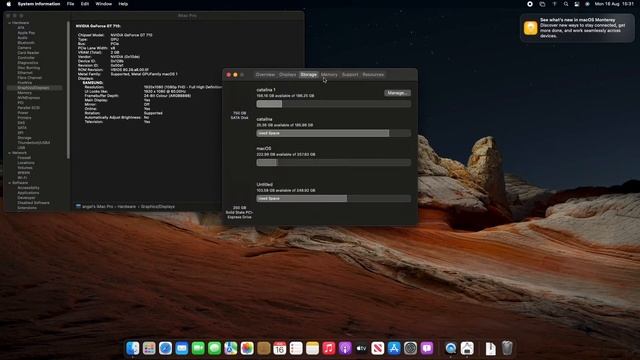The image size is (640, 360).
Task: Open FaceTime from the Dock
Action: pyautogui.click(x=198, y=348)
